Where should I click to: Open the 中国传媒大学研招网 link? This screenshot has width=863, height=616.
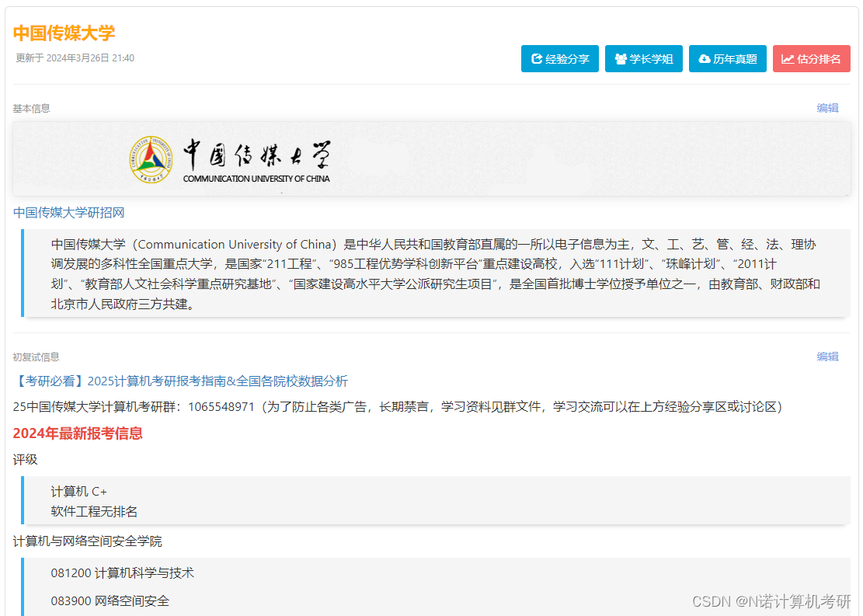point(69,213)
